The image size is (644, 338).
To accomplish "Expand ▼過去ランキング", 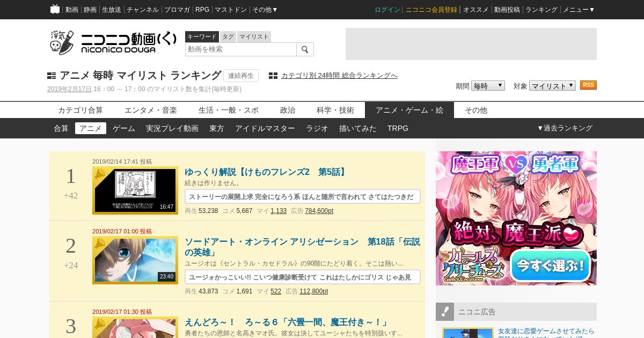I will pyautogui.click(x=565, y=128).
